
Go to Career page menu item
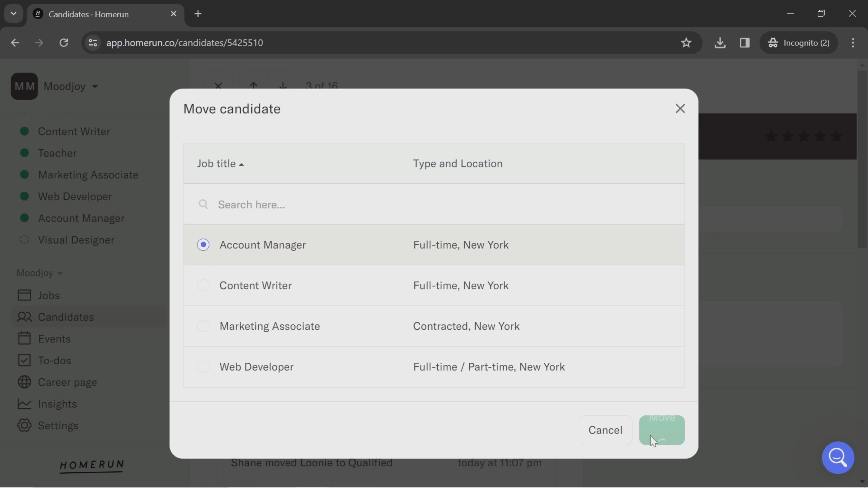pos(67,382)
